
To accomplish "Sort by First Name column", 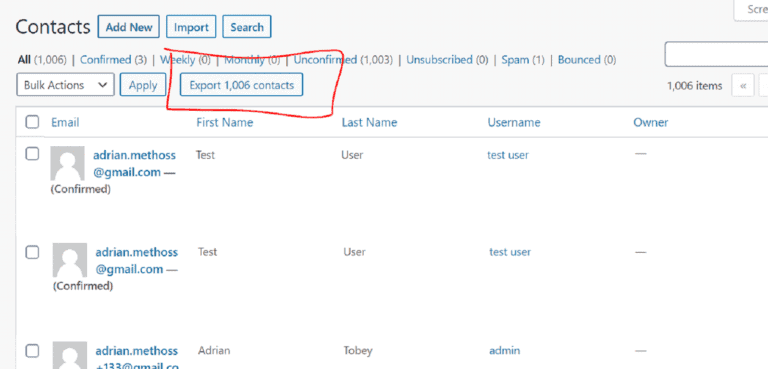I will click(224, 122).
